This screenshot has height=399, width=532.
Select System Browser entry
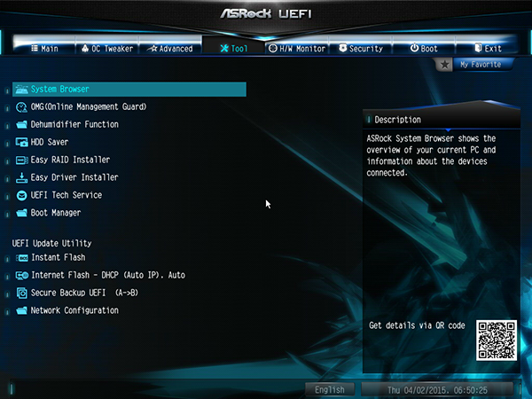(x=129, y=90)
